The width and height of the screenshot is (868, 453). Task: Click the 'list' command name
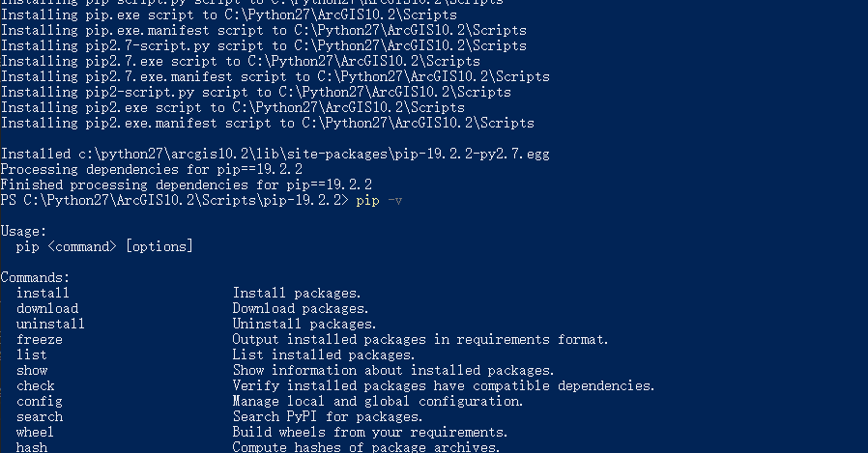tap(31, 354)
